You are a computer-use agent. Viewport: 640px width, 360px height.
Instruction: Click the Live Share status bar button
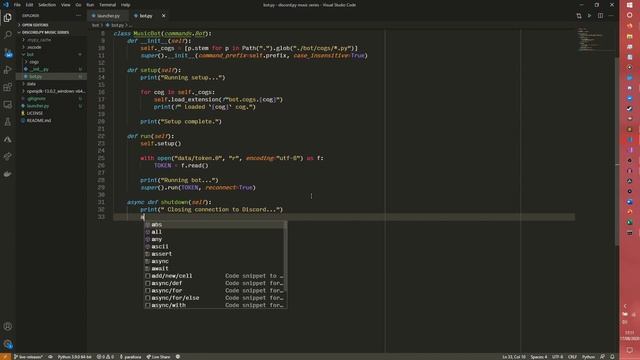point(158,357)
